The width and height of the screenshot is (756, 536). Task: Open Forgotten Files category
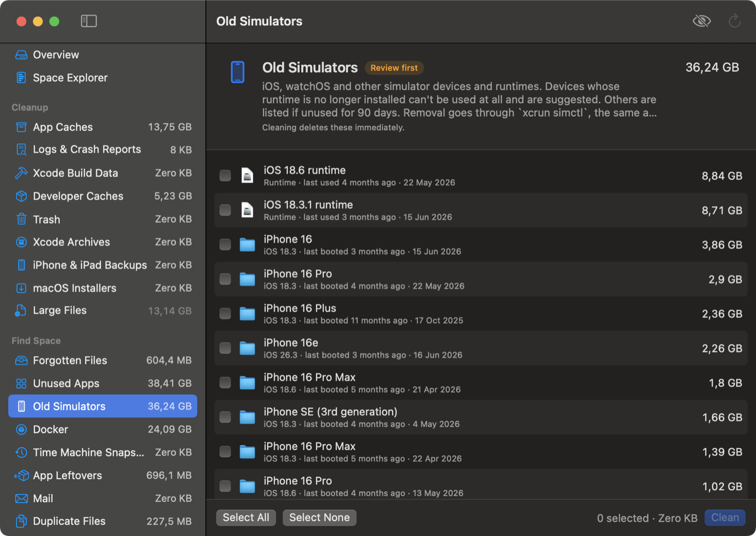pyautogui.click(x=103, y=360)
